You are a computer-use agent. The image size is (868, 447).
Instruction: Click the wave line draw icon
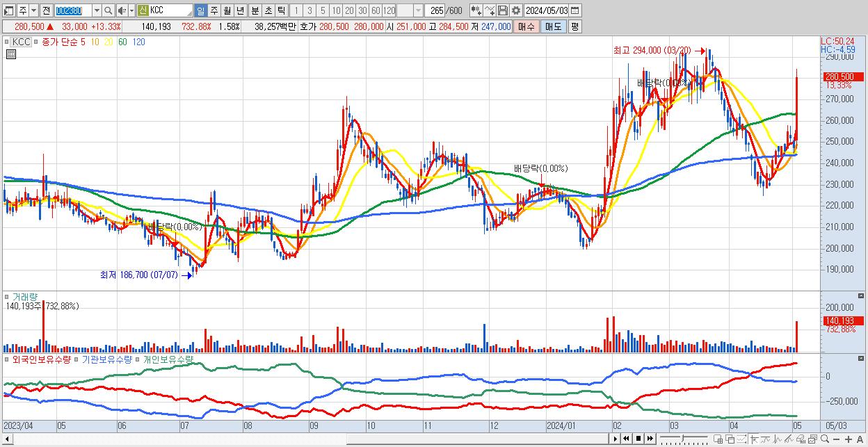pos(766,439)
